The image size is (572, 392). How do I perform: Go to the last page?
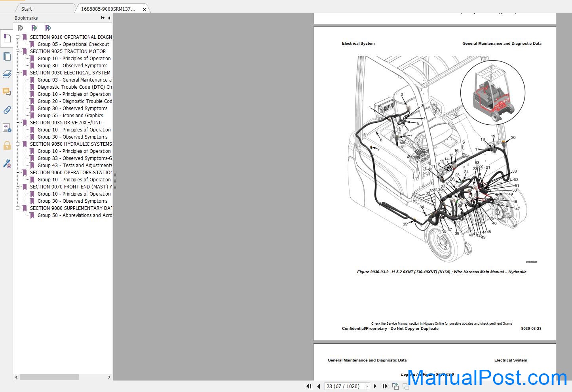(385, 386)
